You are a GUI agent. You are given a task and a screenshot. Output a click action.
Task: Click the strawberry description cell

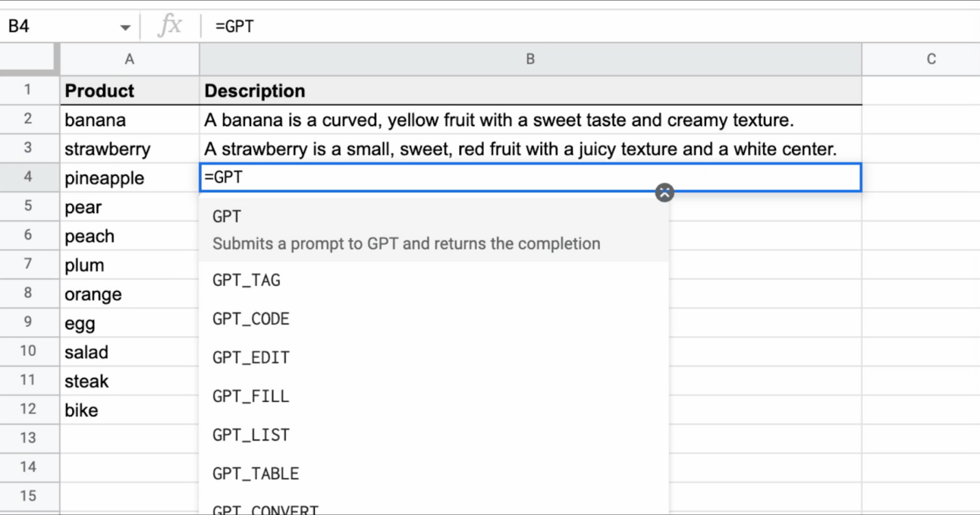(x=529, y=149)
